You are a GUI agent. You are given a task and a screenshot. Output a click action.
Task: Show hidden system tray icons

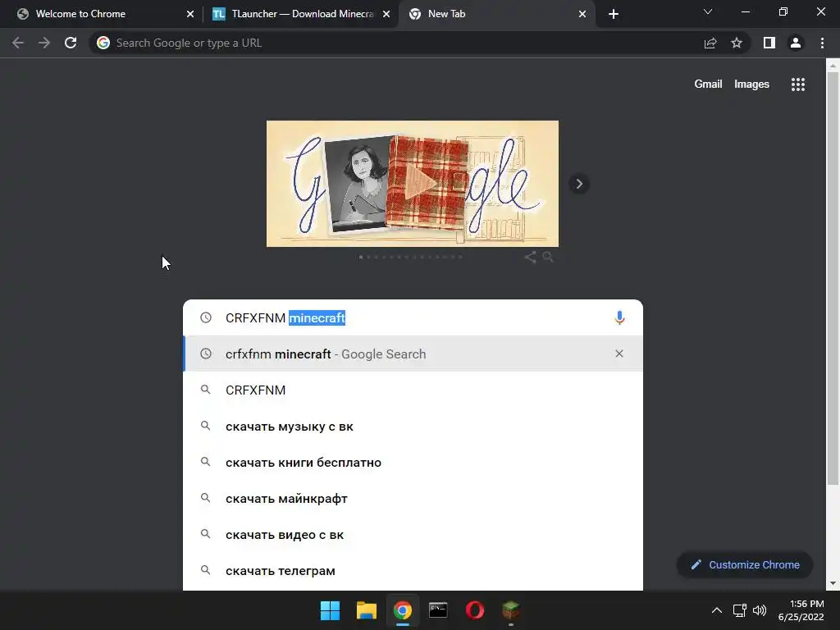pos(717,610)
